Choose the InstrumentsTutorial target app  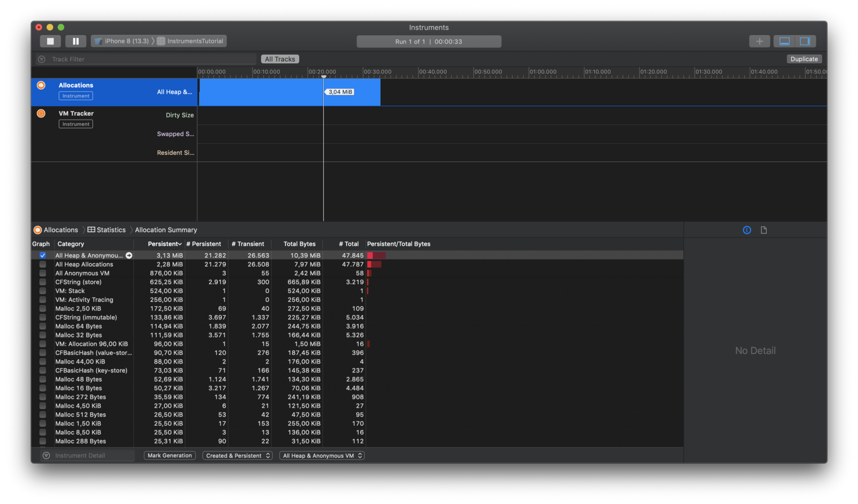click(191, 41)
